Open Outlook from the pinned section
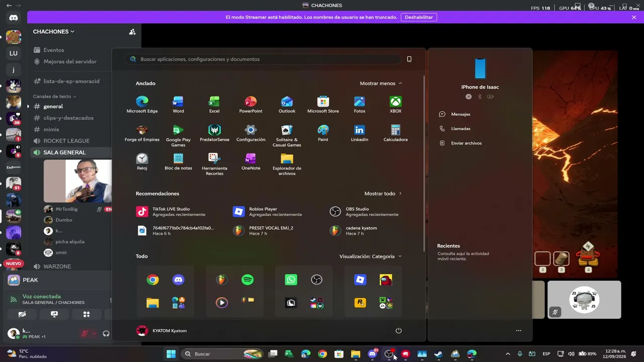The image size is (644, 362). (x=287, y=105)
